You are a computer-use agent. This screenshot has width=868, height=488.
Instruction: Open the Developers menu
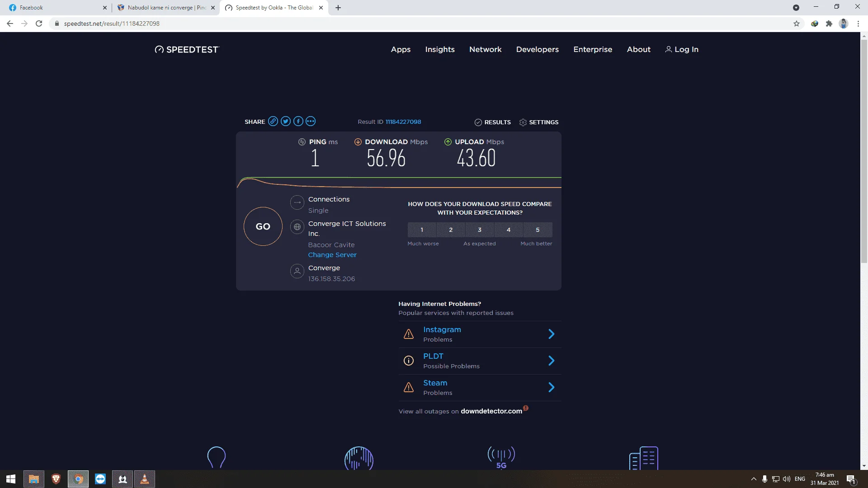[538, 50]
